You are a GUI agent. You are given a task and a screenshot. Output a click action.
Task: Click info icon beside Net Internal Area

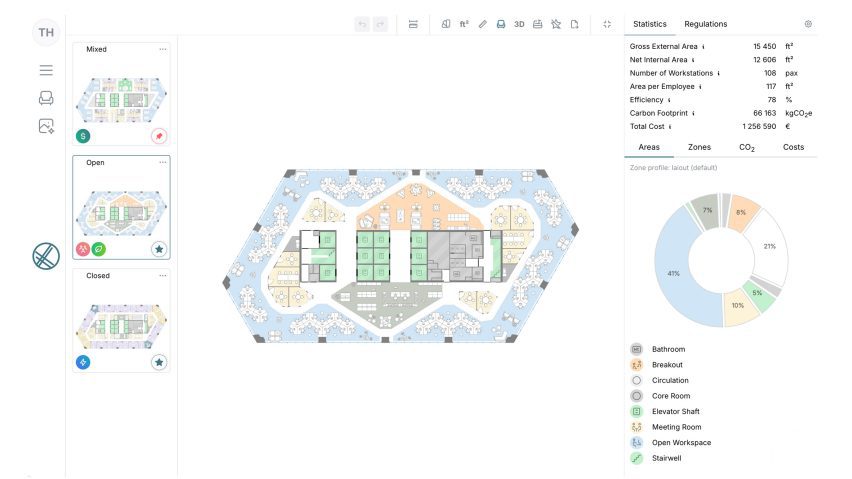click(693, 60)
